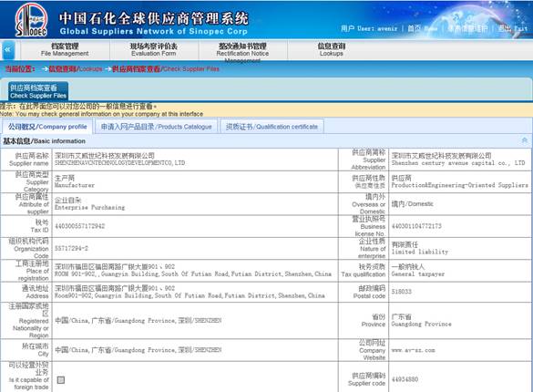The height and width of the screenshot is (392, 533).
Task: Click the Sinopec logo in header
Action: click(31, 20)
